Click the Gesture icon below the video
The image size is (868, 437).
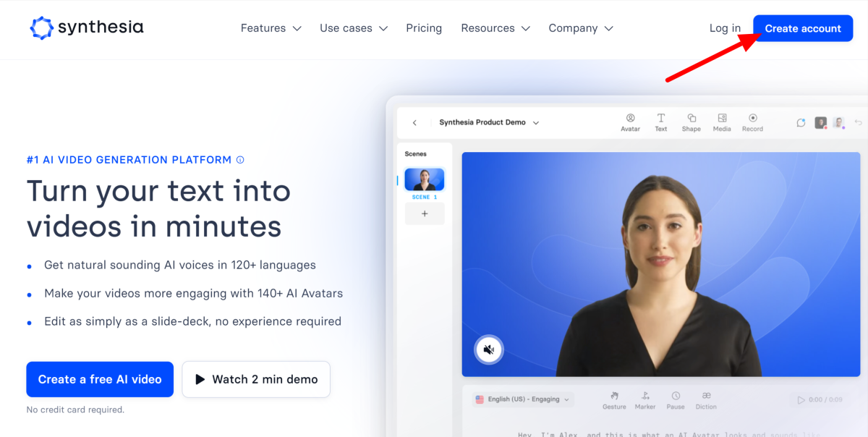point(614,396)
